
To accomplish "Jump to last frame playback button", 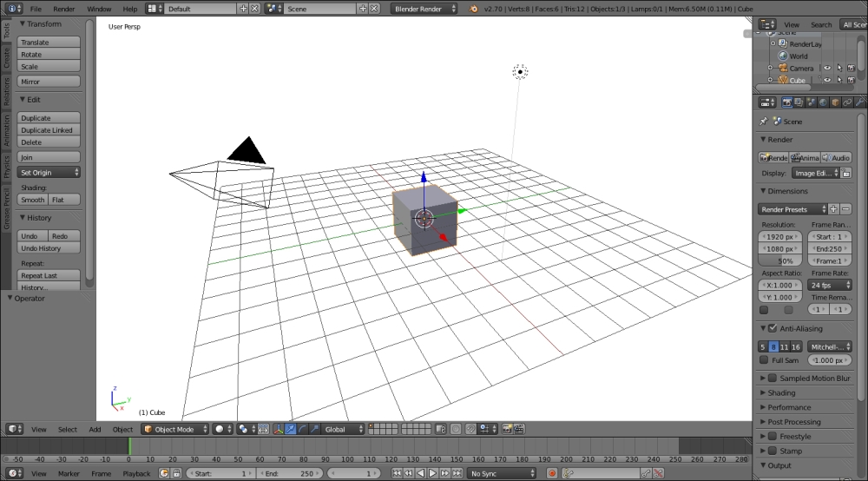I will (x=457, y=473).
